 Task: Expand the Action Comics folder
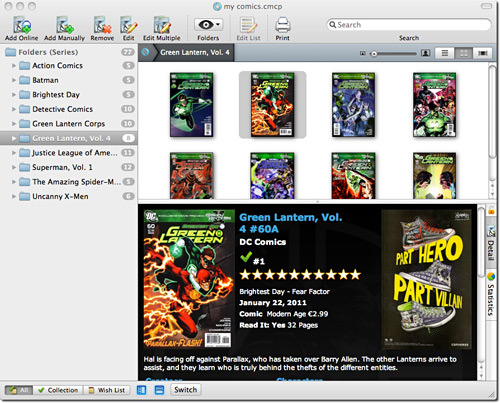pyautogui.click(x=14, y=66)
